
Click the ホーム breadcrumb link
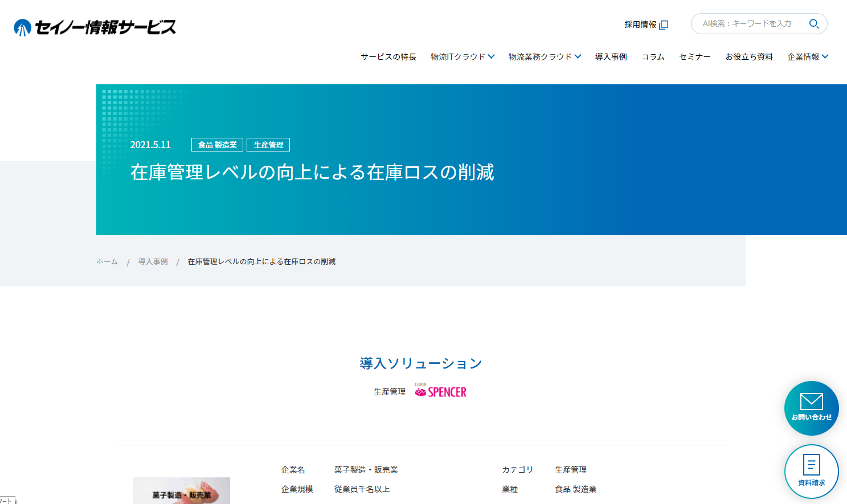tap(107, 261)
